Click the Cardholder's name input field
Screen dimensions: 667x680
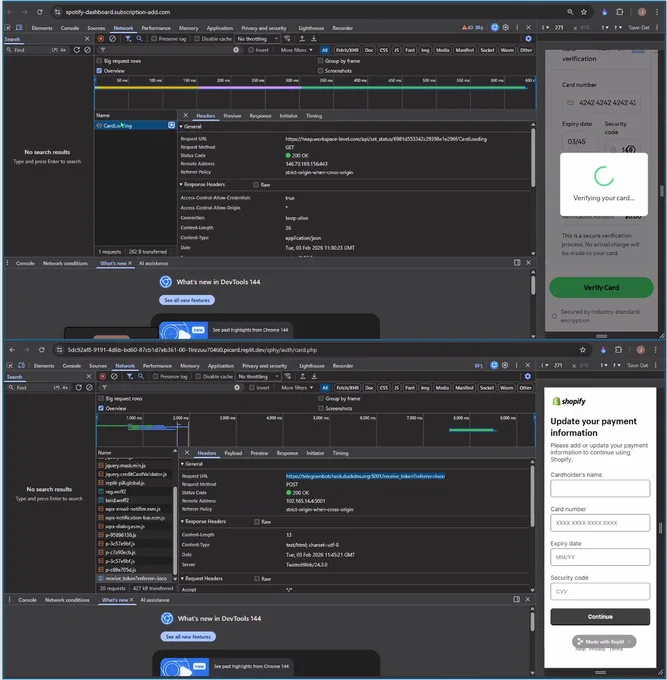[x=600, y=488]
